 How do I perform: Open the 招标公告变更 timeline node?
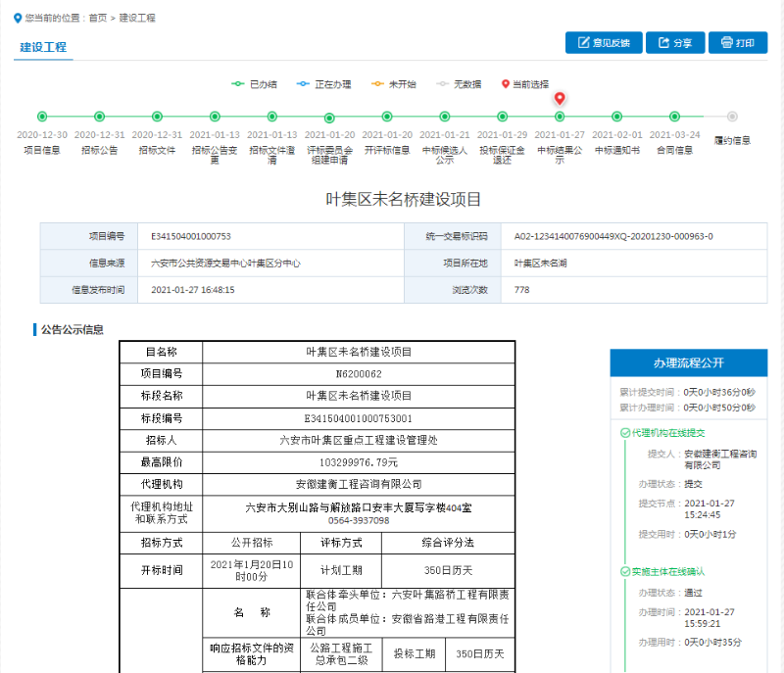coord(215,117)
